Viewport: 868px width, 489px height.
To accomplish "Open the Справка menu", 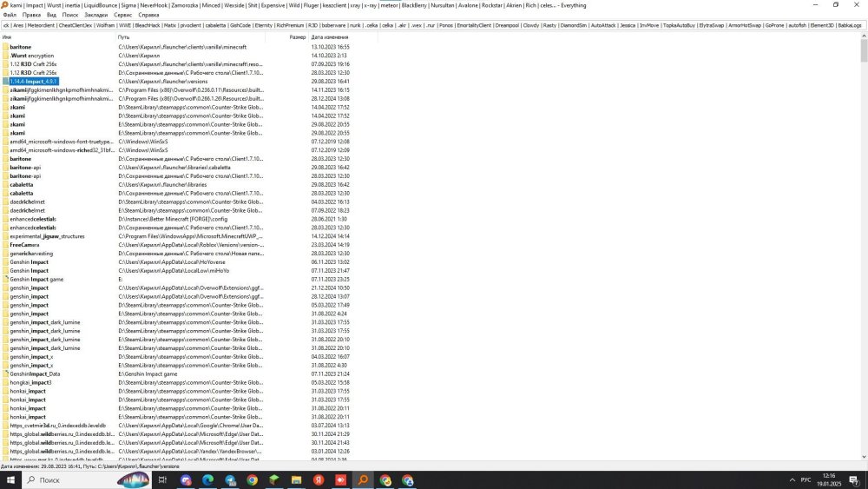I will pyautogui.click(x=148, y=15).
